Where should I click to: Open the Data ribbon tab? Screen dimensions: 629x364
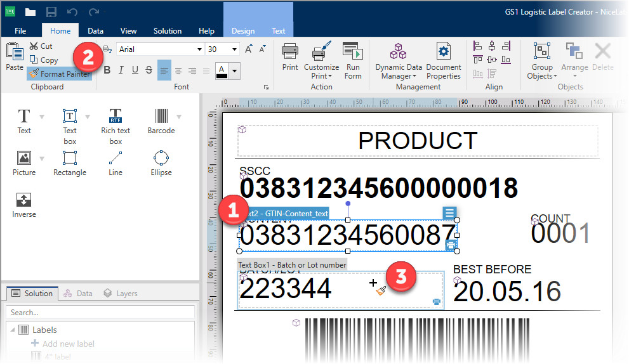point(96,30)
